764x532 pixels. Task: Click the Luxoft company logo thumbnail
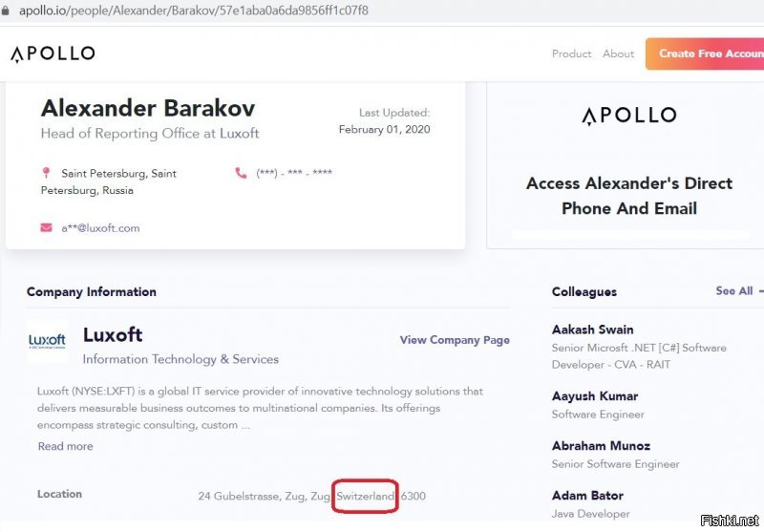[x=47, y=341]
